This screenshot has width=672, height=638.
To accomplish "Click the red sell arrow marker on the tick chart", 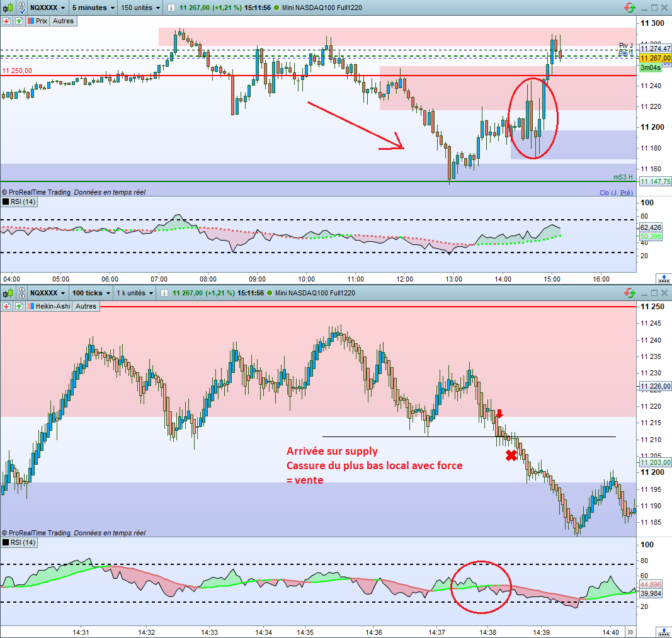I will pos(499,414).
